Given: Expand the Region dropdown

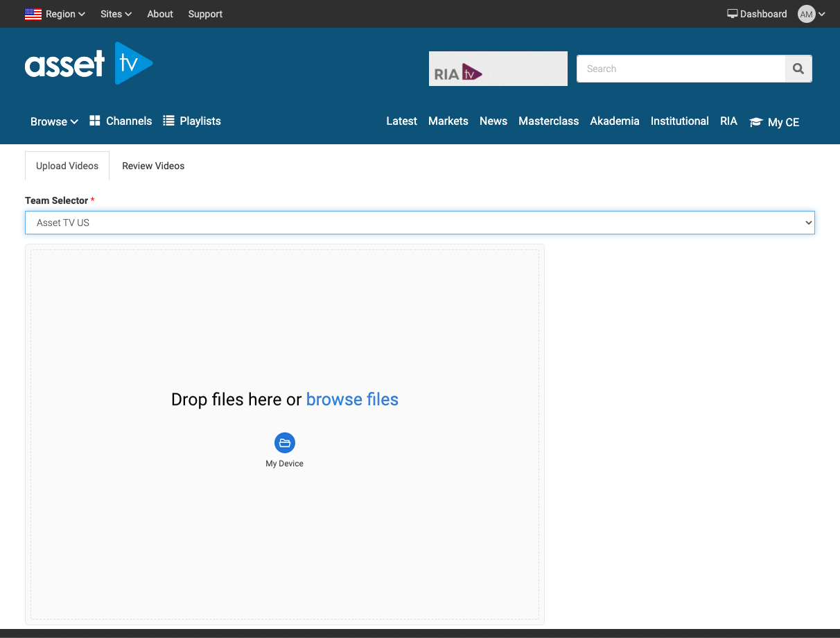Looking at the screenshot, I should coord(65,14).
